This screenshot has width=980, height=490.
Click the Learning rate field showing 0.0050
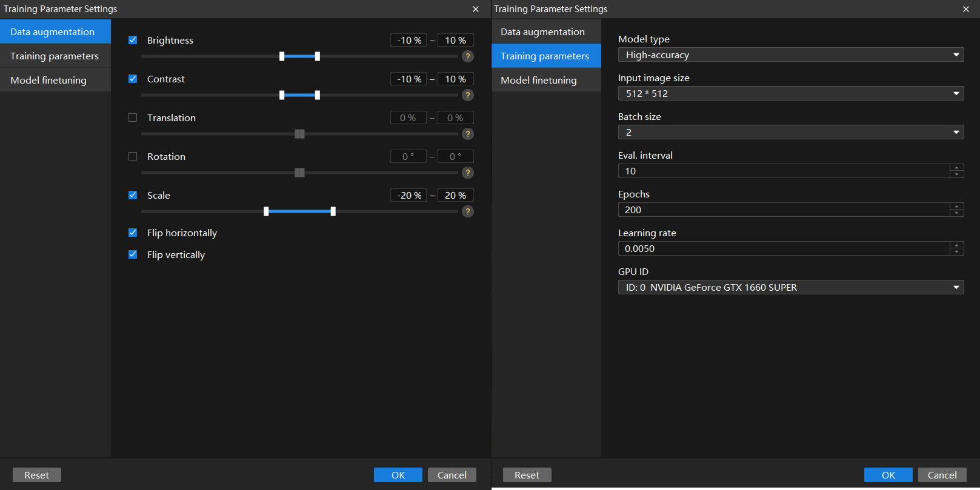(x=784, y=248)
